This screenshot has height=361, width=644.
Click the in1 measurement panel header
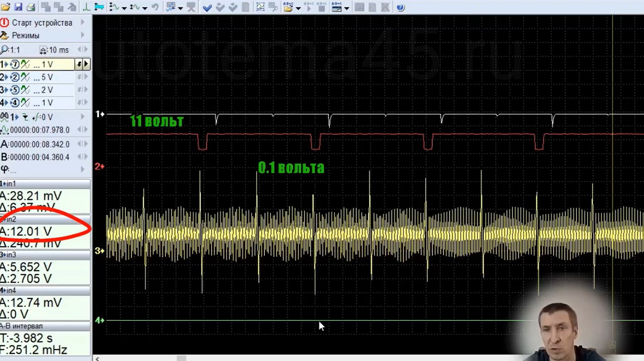(45, 184)
